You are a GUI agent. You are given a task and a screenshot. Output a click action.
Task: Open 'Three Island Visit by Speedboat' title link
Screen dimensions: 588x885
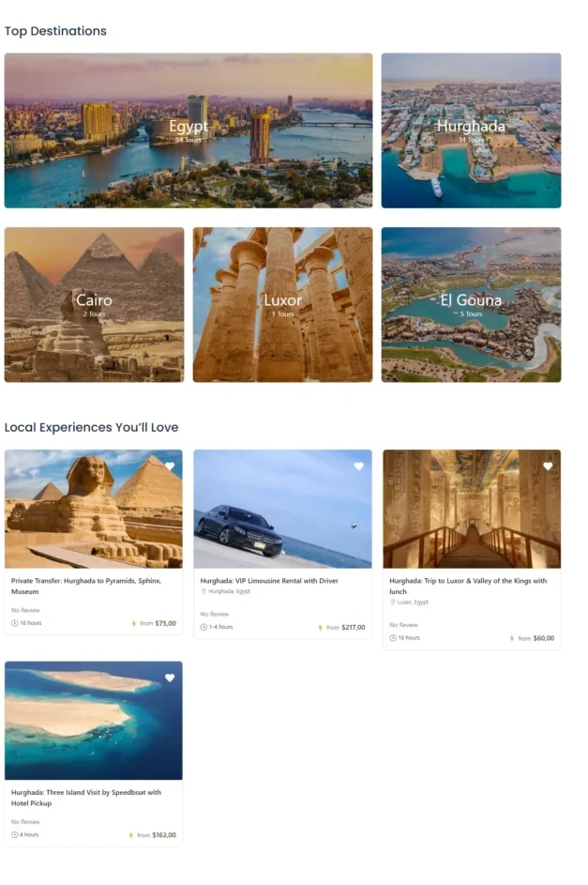(x=86, y=798)
